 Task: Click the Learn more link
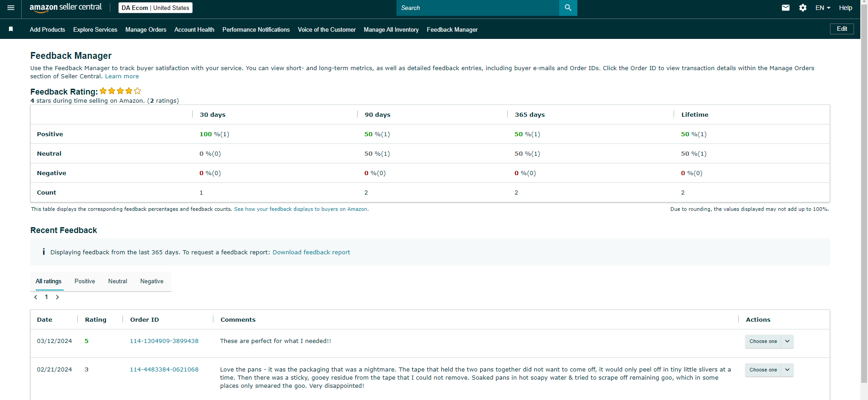pos(122,76)
